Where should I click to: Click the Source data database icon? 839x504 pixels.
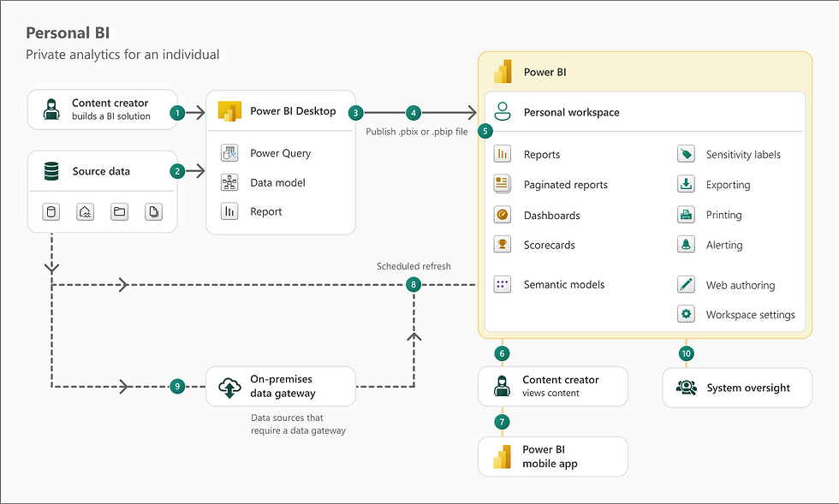[x=51, y=171]
